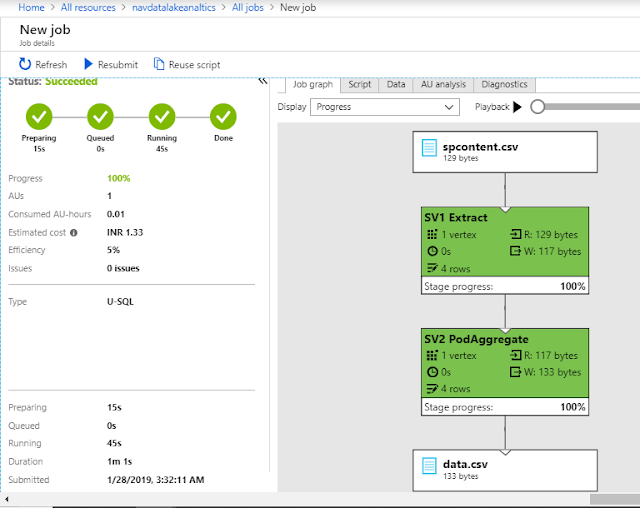Click write icon in SV2 PodAggregate

coord(516,372)
